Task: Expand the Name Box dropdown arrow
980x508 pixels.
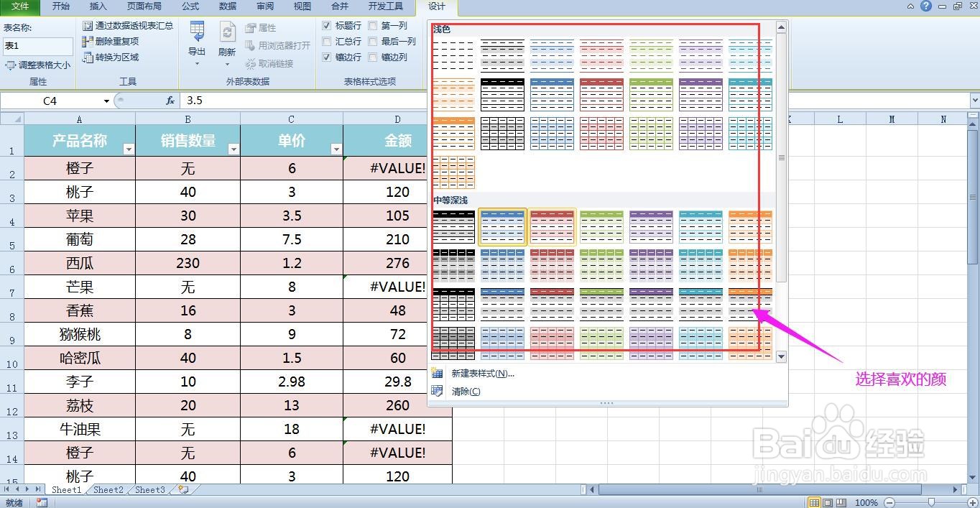Action: pos(106,101)
